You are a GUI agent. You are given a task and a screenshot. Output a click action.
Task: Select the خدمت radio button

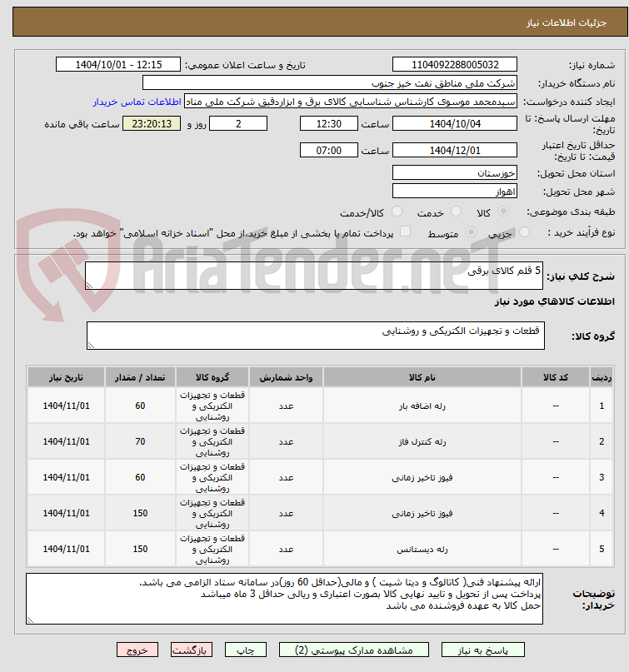tap(456, 212)
